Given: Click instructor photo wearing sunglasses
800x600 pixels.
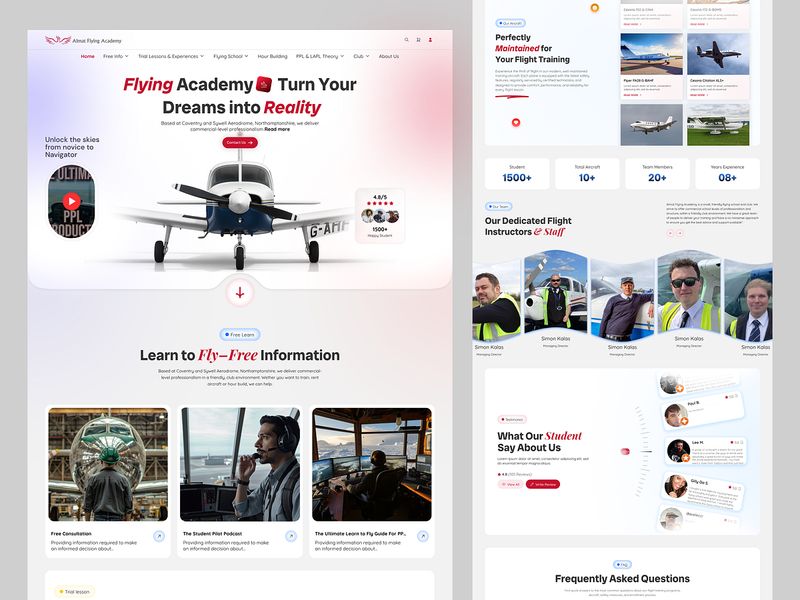Looking at the screenshot, I should point(689,292).
